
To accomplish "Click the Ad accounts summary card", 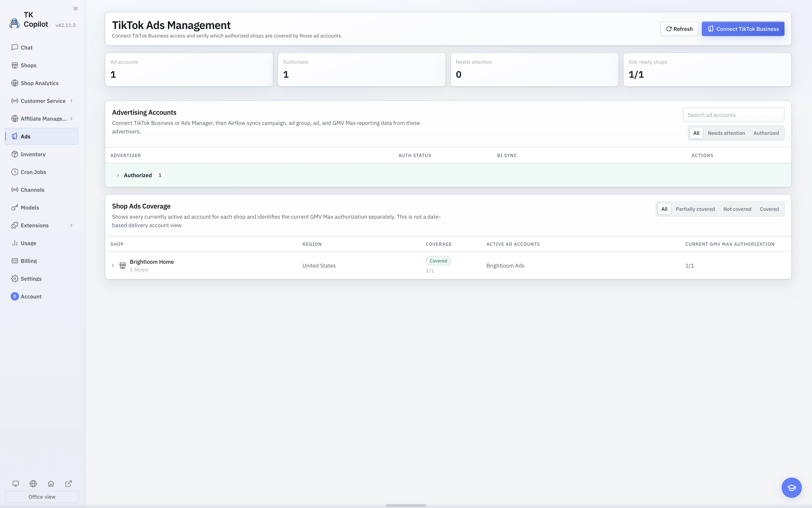I will tap(189, 70).
